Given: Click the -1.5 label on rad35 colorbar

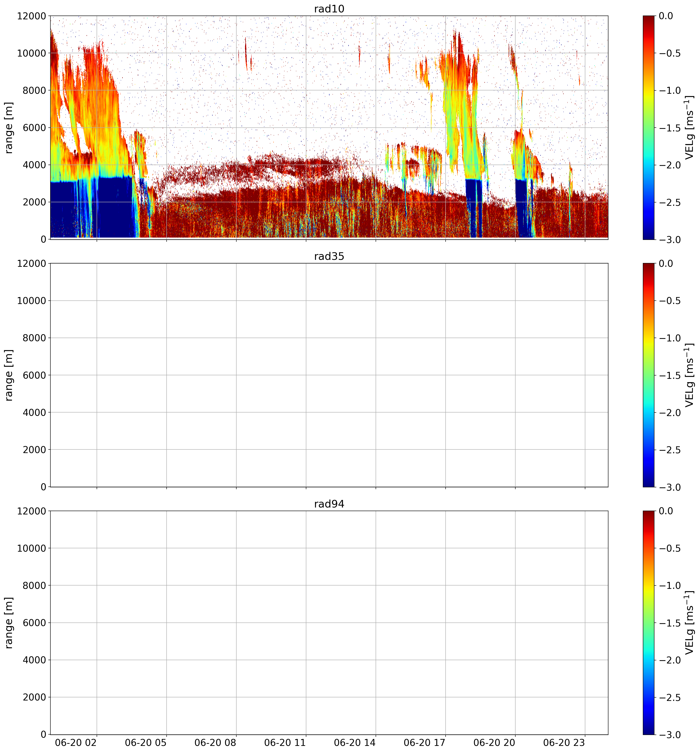Looking at the screenshot, I should point(670,375).
